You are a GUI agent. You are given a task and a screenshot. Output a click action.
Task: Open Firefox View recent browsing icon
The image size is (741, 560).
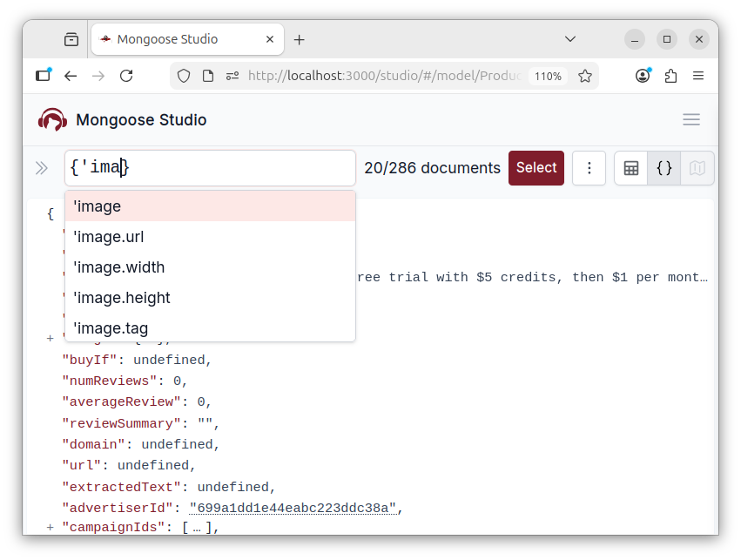pyautogui.click(x=71, y=39)
